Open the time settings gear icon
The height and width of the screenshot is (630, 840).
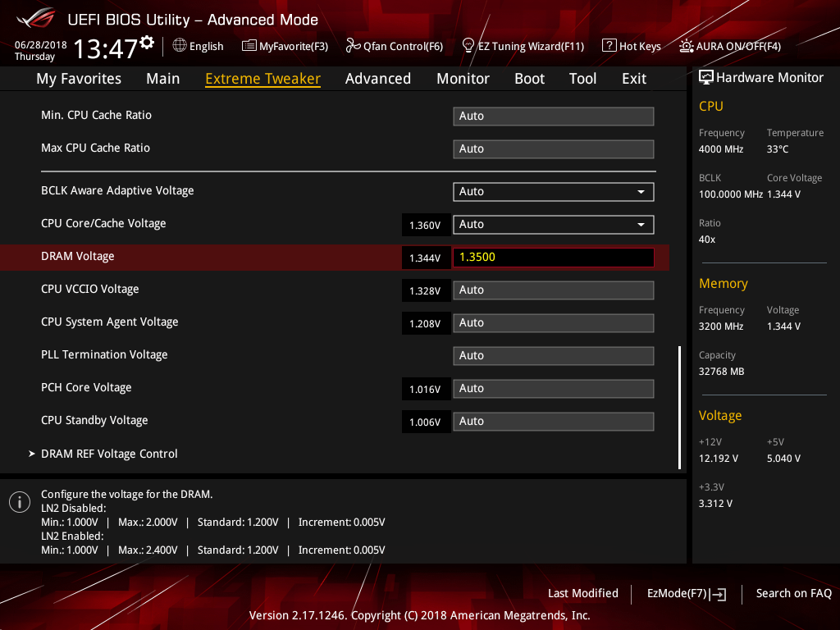[x=147, y=43]
